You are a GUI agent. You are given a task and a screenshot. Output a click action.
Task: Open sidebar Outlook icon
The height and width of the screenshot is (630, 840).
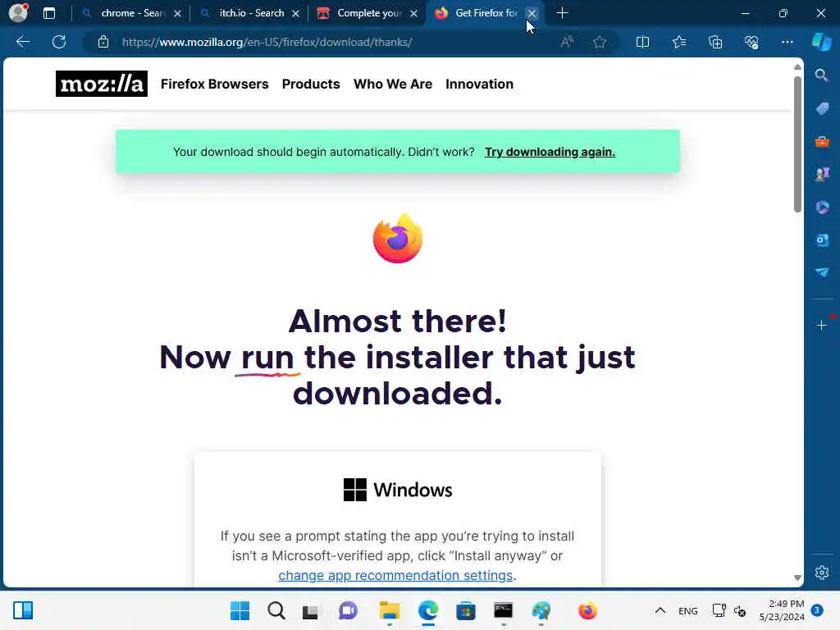tap(822, 240)
